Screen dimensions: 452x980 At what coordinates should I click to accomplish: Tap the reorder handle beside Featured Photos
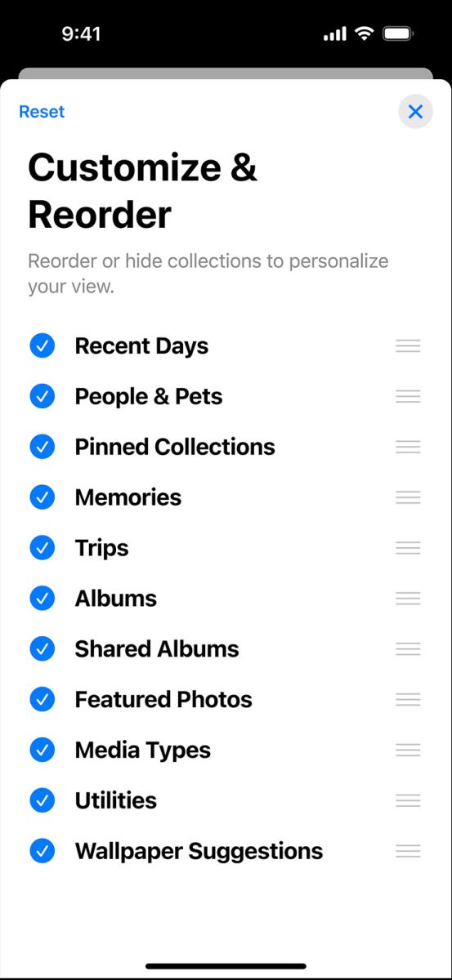[408, 699]
